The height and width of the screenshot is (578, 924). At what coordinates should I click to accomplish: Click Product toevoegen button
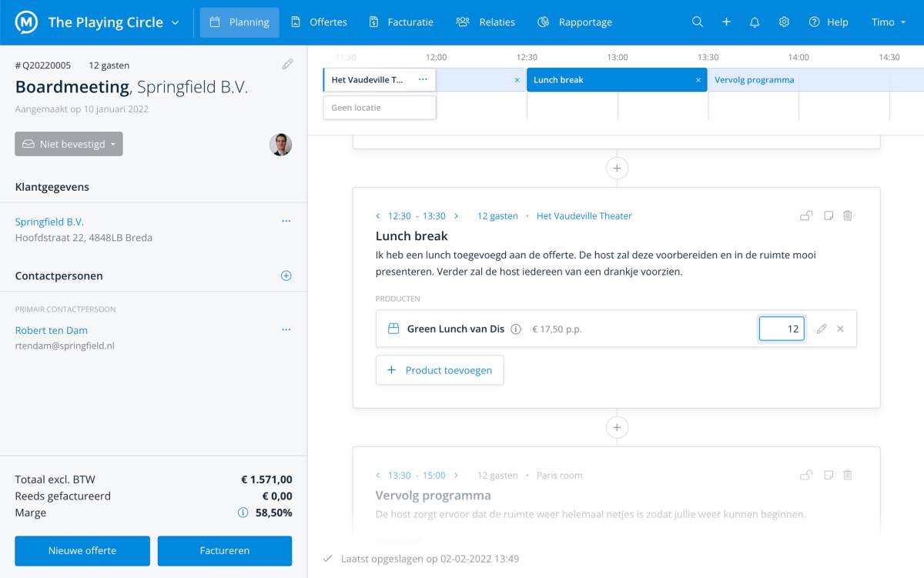point(440,370)
